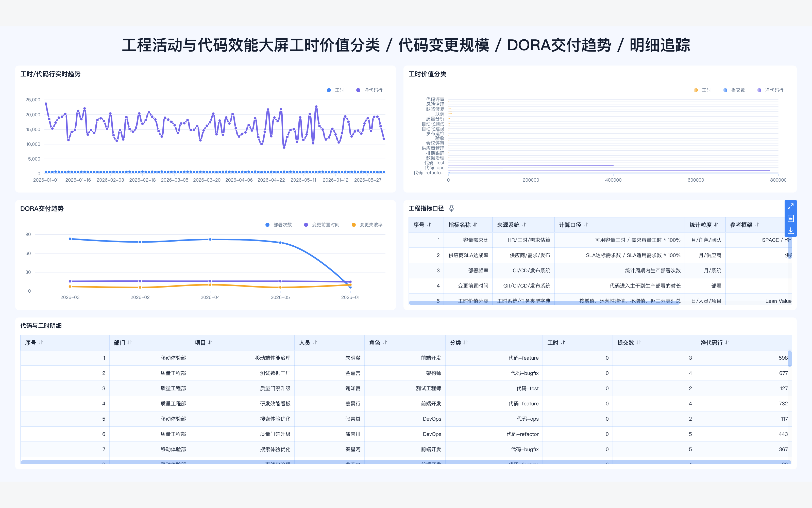Toggle 变更前置时间 series in DORA chart
The image size is (812, 508).
point(322,225)
